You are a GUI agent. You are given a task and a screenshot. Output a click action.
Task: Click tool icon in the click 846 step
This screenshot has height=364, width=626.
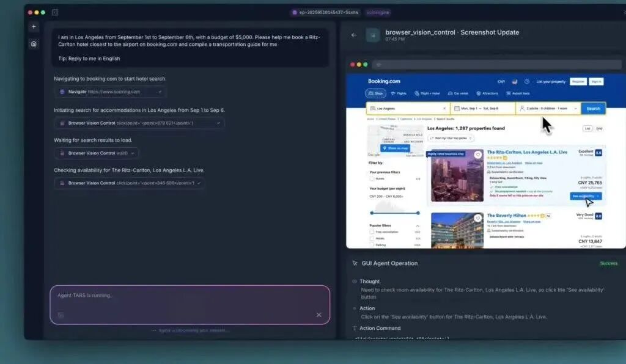(x=62, y=183)
